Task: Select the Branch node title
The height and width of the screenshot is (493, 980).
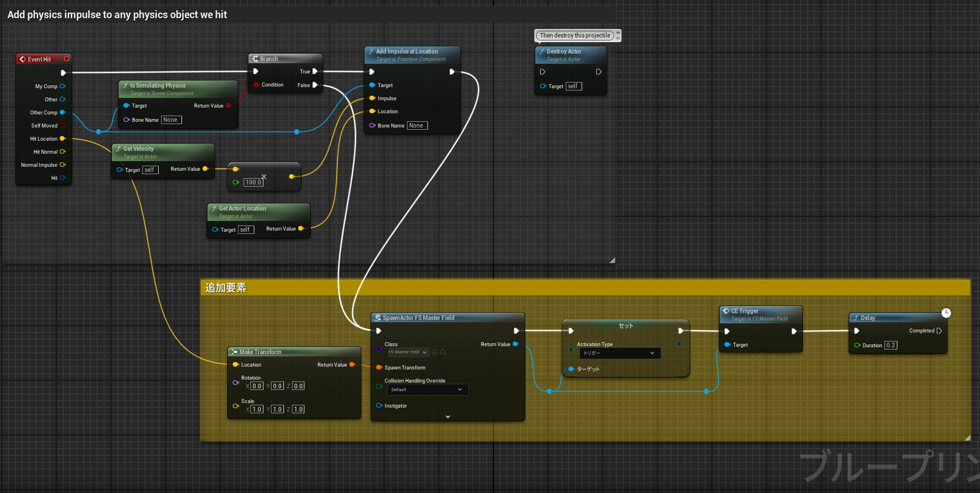Action: pos(269,59)
